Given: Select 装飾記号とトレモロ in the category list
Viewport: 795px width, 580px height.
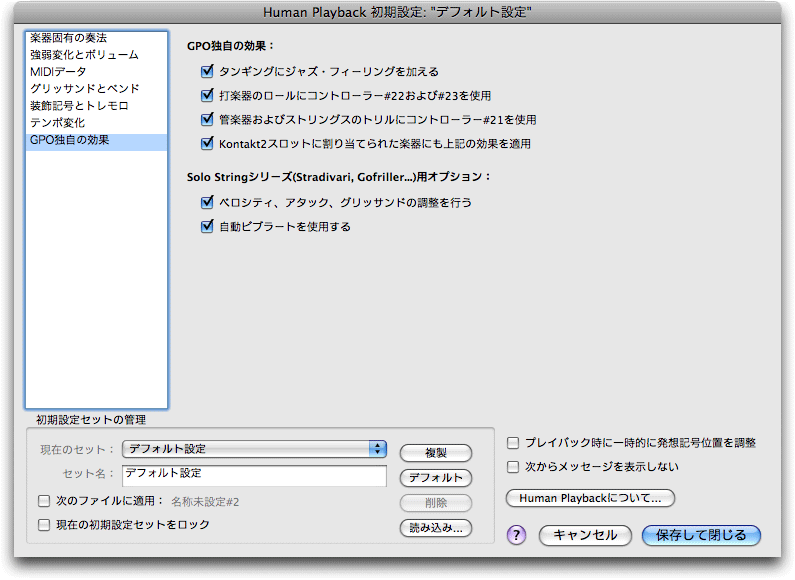Looking at the screenshot, I should (96, 105).
